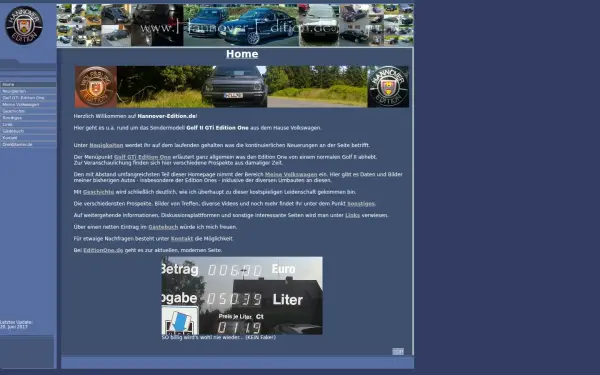Click the www.Hannover-Edition.de header collage
This screenshot has width=600, height=375.
pos(235,25)
